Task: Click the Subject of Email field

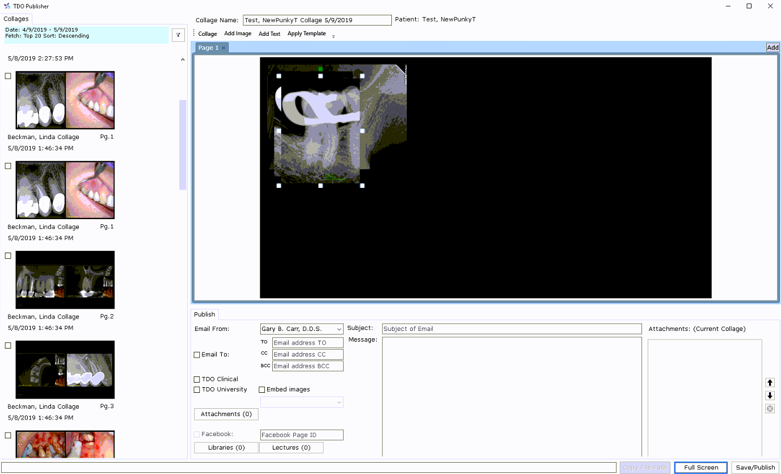Action: [x=510, y=329]
